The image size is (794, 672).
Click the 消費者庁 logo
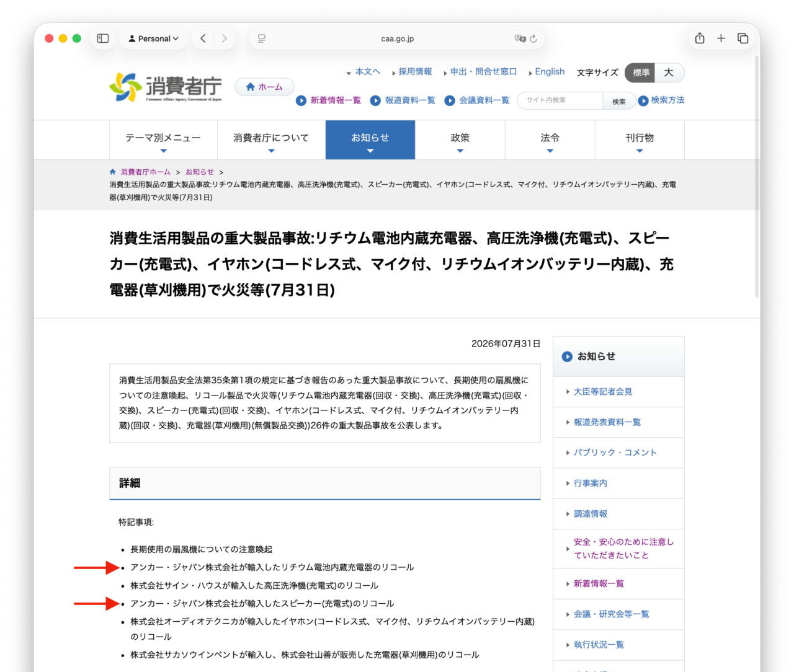165,87
